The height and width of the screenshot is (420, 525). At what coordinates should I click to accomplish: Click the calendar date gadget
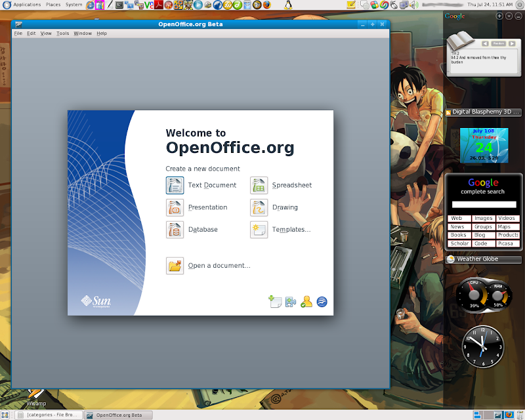pyautogui.click(x=484, y=145)
